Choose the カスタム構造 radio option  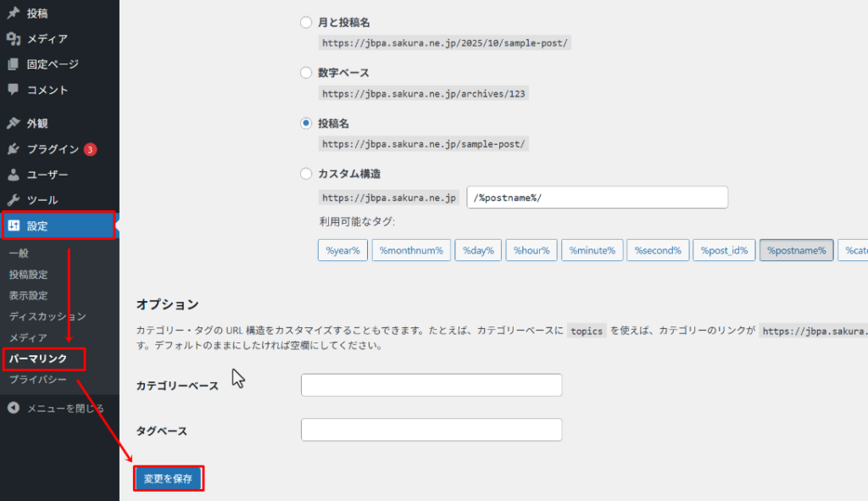point(306,174)
